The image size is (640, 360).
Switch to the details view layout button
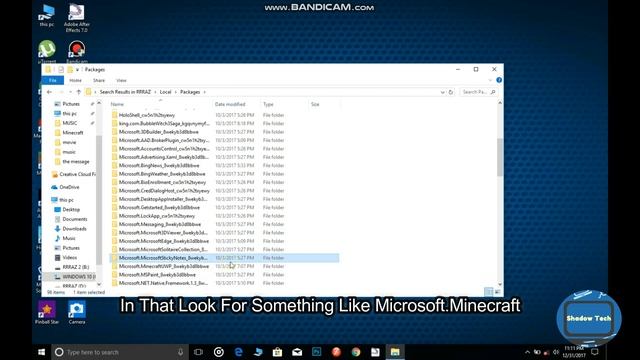(489, 292)
